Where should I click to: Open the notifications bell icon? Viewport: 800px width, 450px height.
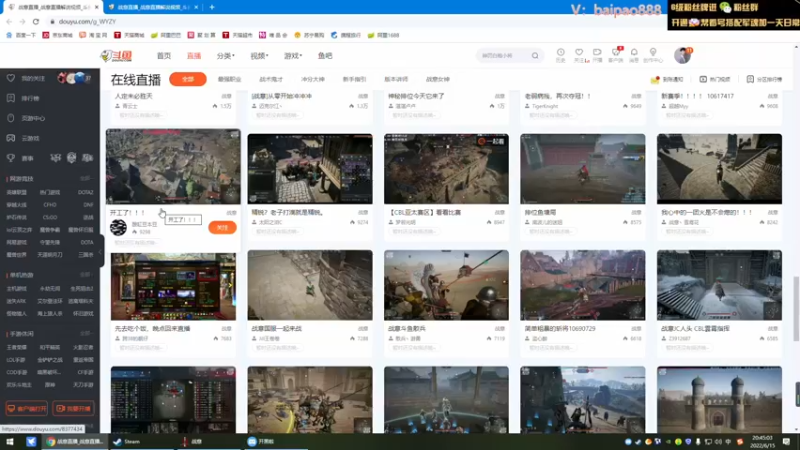pos(634,55)
